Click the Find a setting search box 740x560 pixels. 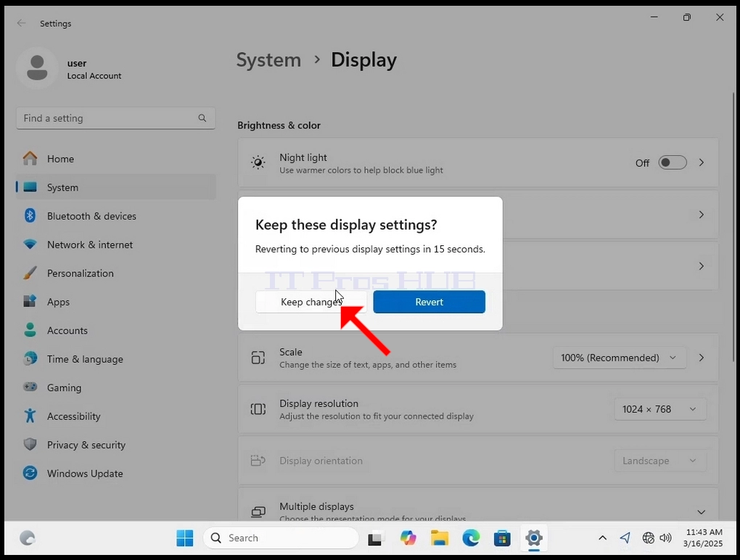(115, 118)
